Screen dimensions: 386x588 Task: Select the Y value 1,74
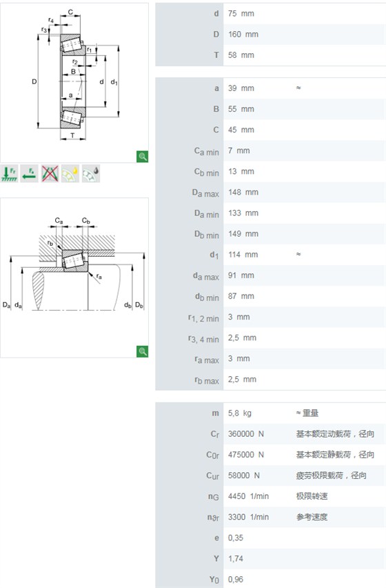(236, 559)
